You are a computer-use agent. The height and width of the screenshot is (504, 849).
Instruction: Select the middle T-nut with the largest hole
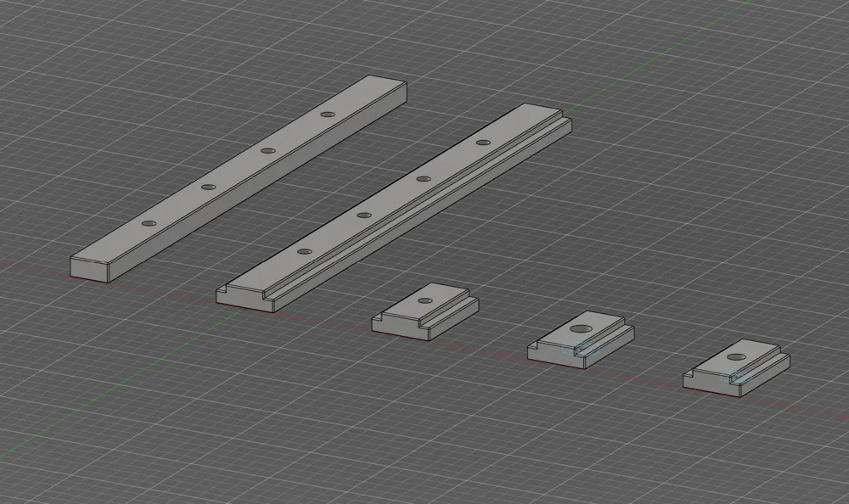[581, 339]
